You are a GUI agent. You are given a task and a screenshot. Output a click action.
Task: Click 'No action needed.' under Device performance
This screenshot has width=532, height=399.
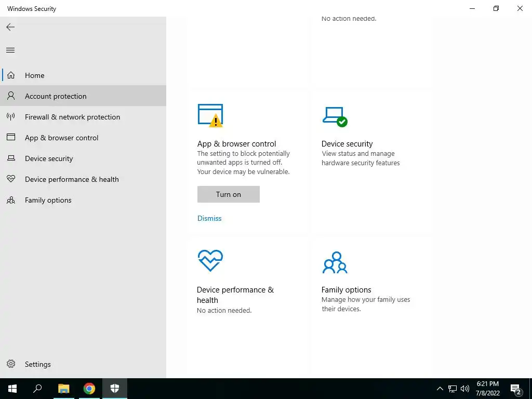click(224, 310)
